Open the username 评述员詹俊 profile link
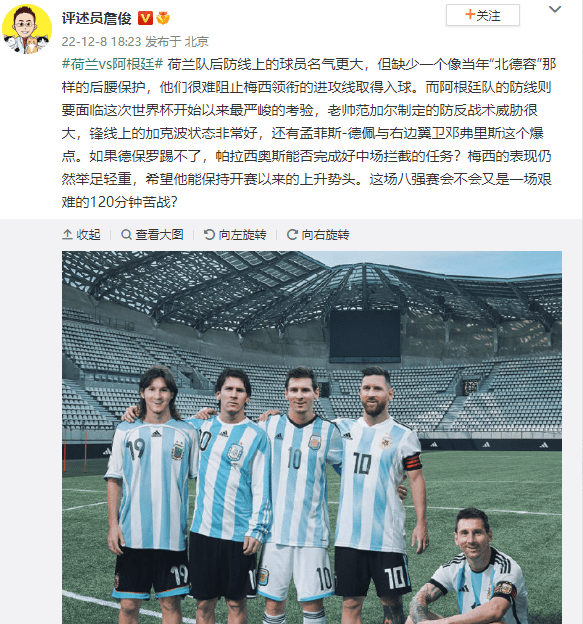This screenshot has height=624, width=583. [x=96, y=18]
